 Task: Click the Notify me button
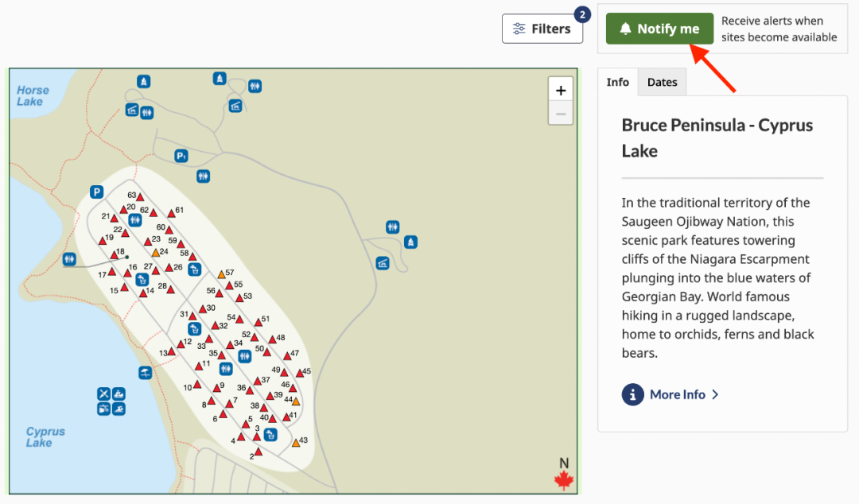click(x=659, y=29)
